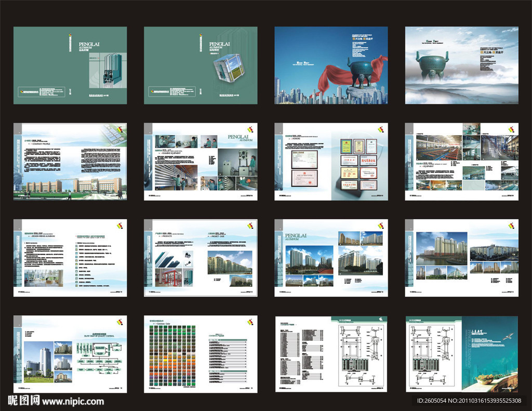Viewport: 532px width, 411px height.
Task: Open the Equipment spread with factory interior photos
Action: [461, 162]
